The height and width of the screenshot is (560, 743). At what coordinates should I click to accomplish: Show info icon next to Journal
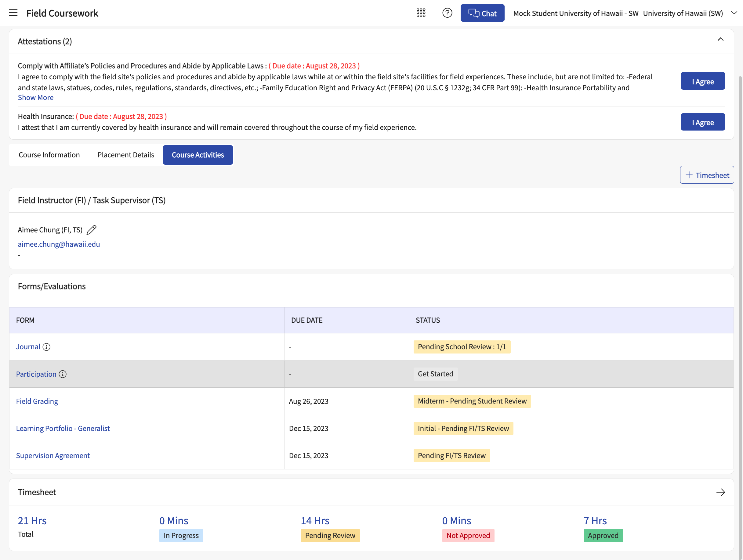[x=46, y=347]
